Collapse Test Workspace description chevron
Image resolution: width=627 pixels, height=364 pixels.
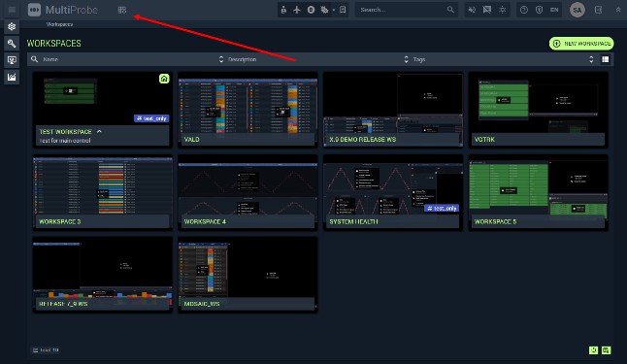pyautogui.click(x=99, y=131)
